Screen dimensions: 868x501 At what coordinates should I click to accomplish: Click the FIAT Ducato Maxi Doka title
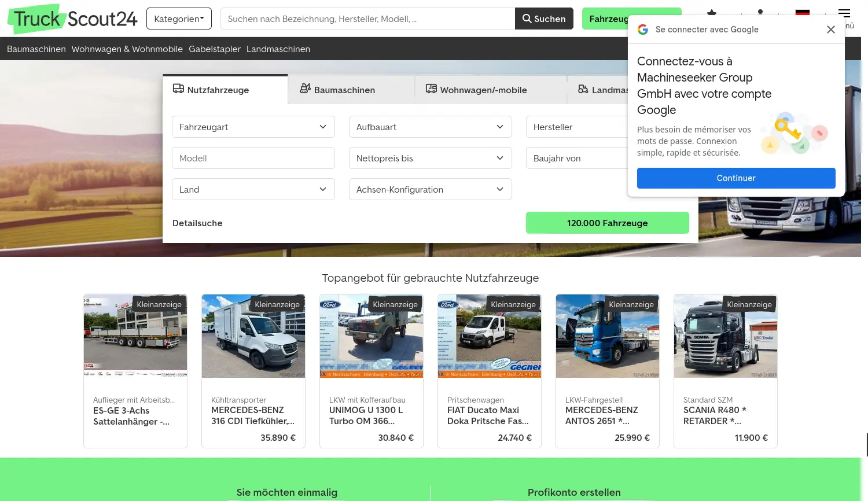click(x=488, y=415)
